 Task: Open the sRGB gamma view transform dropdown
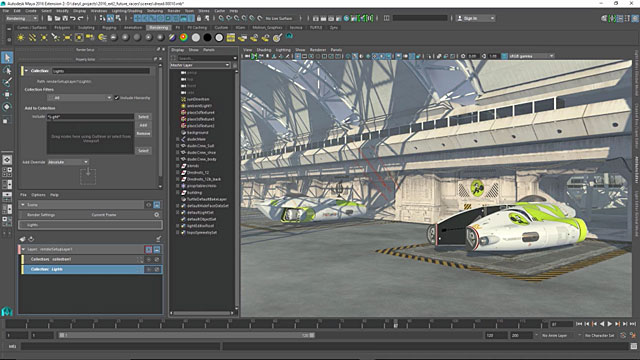[531, 56]
